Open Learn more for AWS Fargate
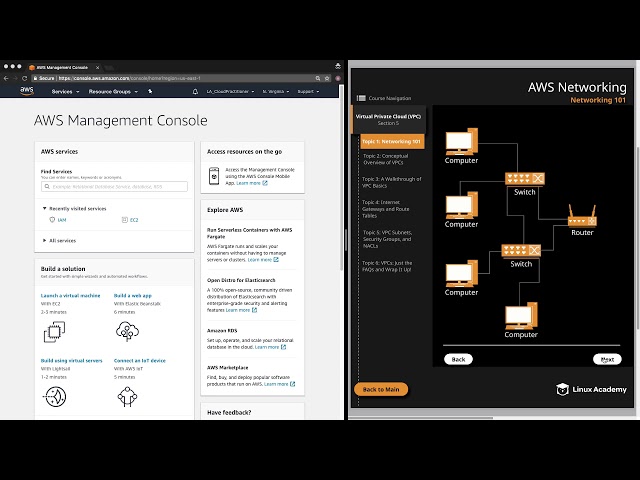 pos(263,260)
